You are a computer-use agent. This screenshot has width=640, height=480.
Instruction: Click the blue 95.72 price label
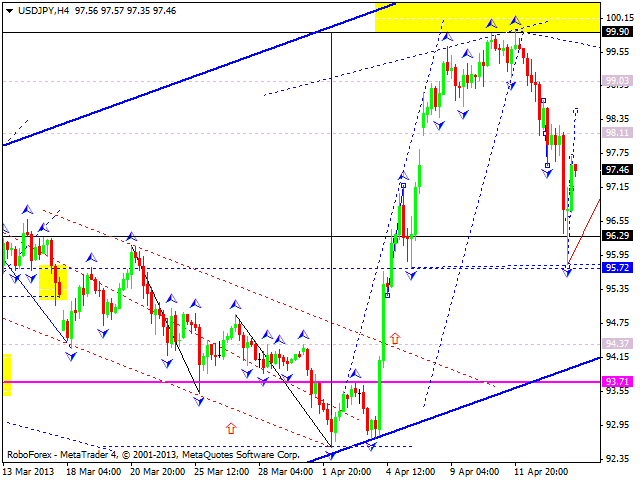click(617, 268)
